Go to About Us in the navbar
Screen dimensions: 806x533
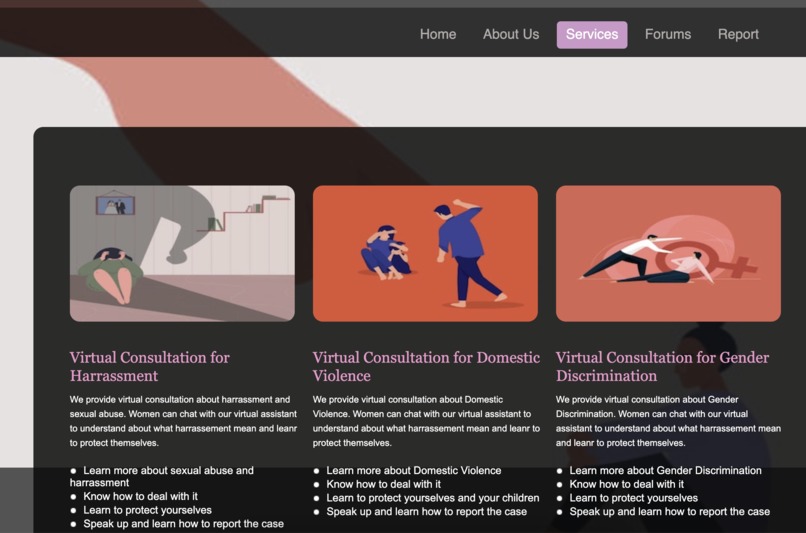[510, 34]
